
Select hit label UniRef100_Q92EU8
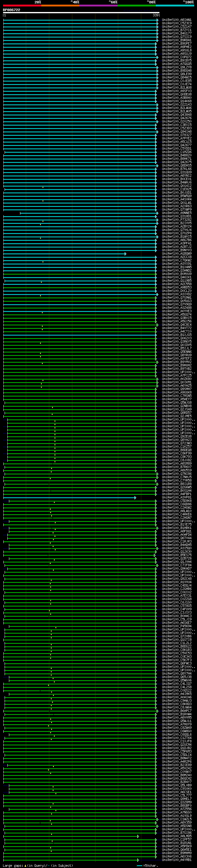click(x=176, y=436)
